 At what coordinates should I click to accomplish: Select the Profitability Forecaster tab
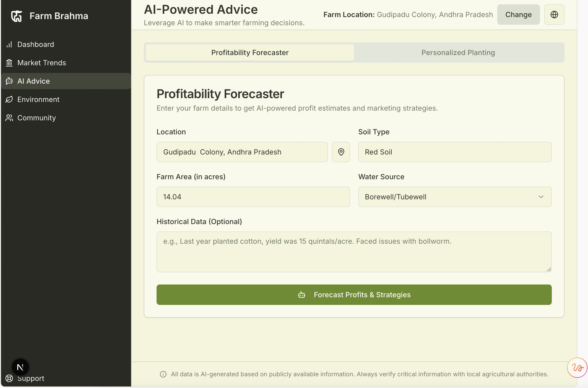[250, 53]
